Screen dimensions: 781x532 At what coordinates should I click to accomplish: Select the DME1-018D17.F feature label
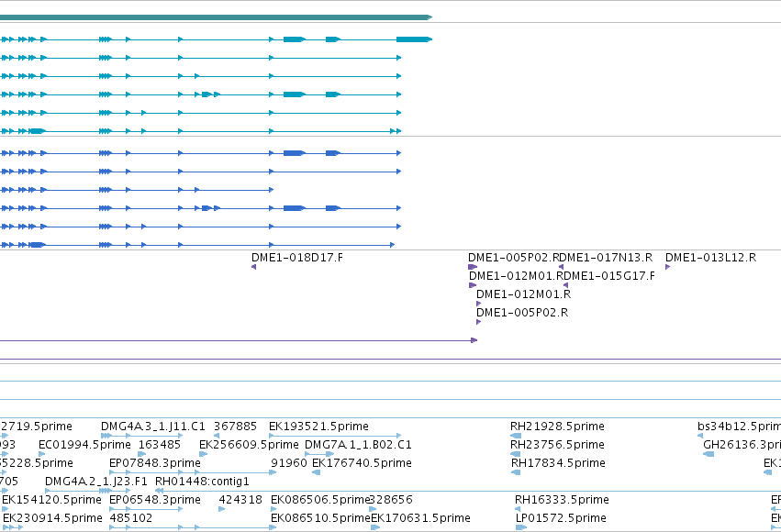296,258
